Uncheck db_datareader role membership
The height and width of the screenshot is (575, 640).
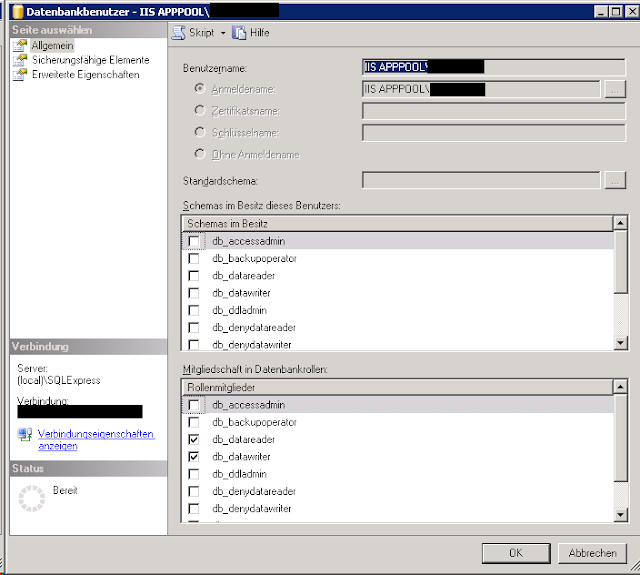point(194,440)
